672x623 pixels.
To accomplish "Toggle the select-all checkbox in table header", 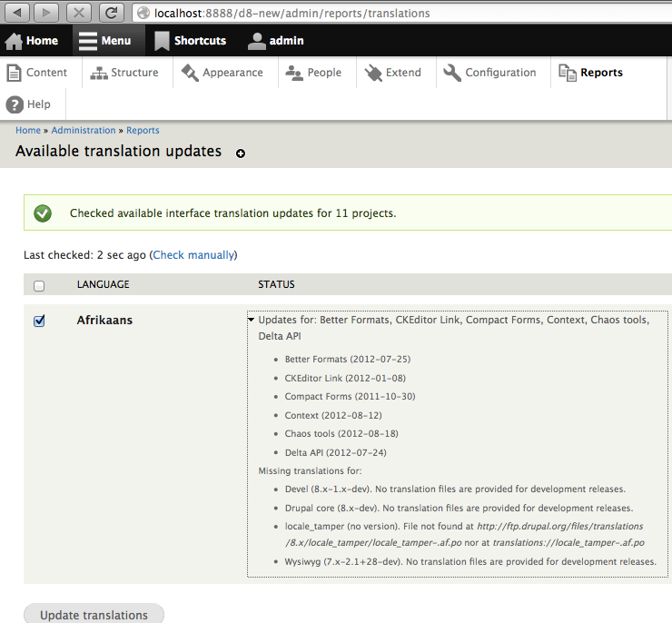I will (x=39, y=285).
